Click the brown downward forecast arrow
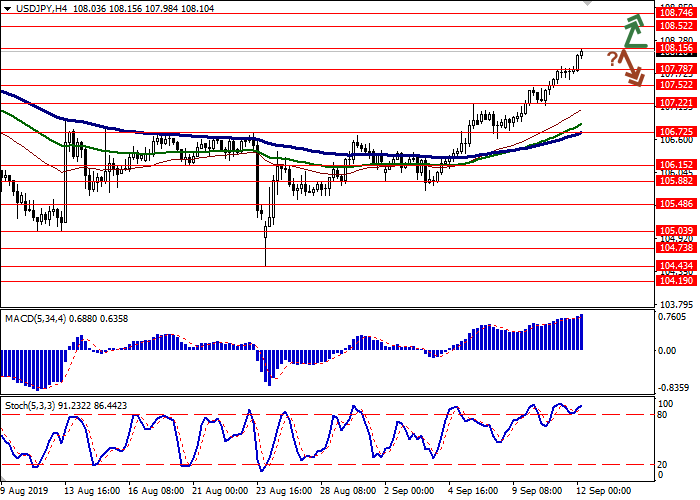Viewport: 700px width, 500px height. pos(630,68)
